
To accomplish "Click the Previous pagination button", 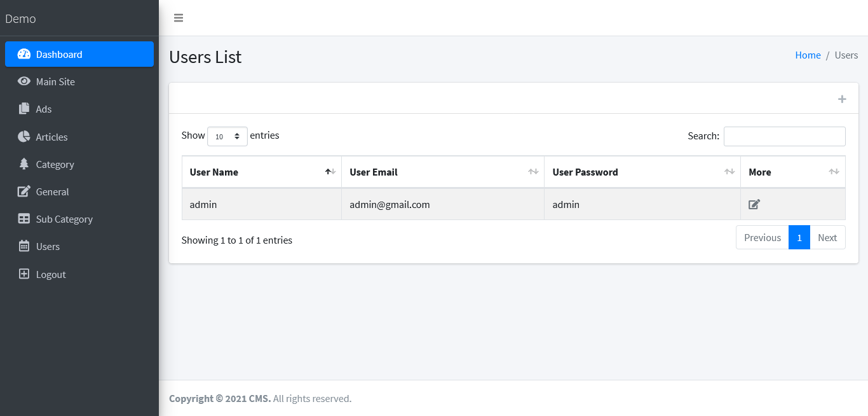I will pos(763,237).
